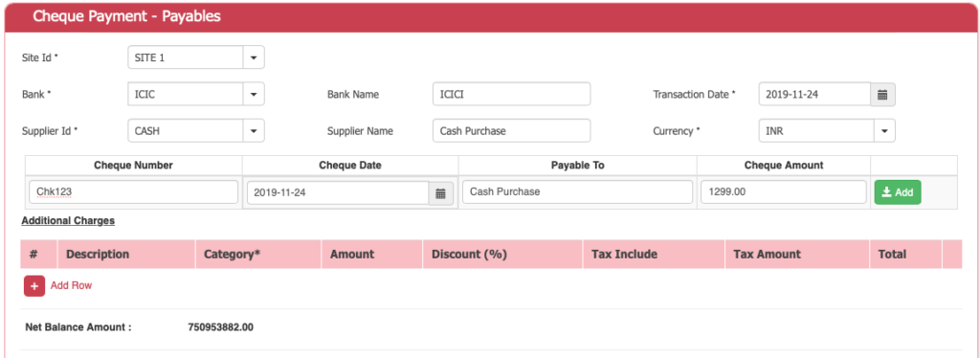Click the Cheque Number field Chk123

[x=134, y=191]
